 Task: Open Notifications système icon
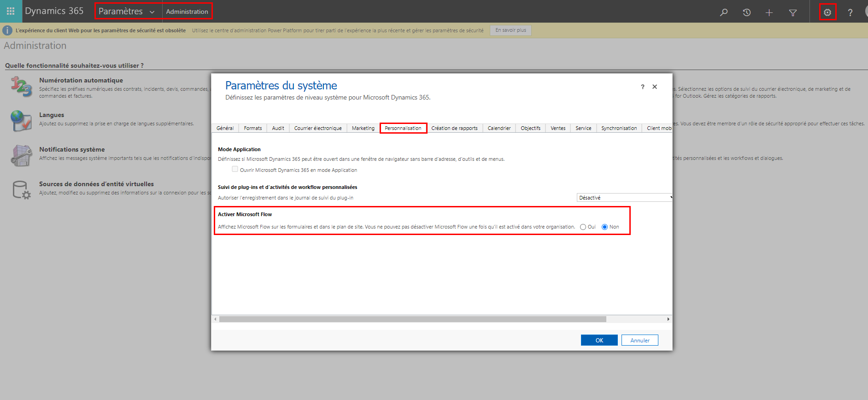coord(21,155)
